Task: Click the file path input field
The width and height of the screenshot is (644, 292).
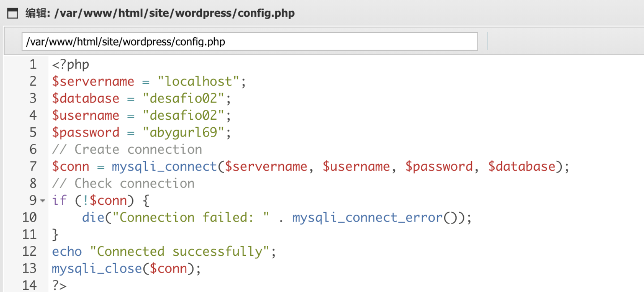Action: coord(250,42)
